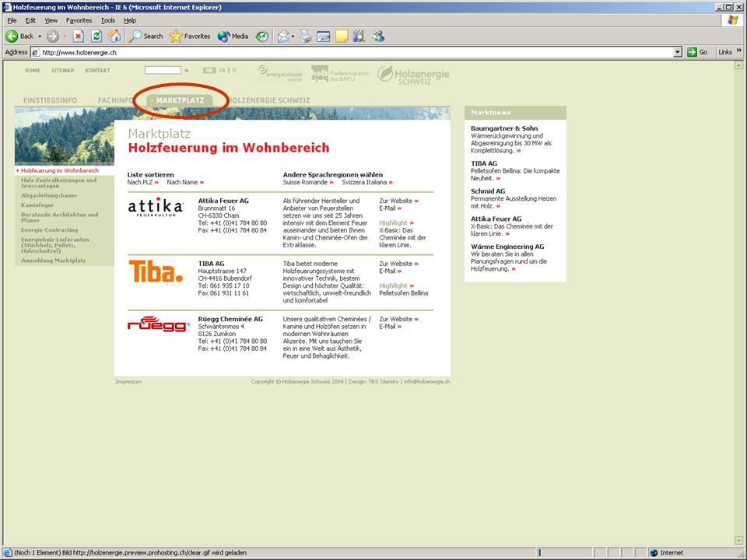Open Energie-Contracting sidebar link
The image size is (747, 560).
pyautogui.click(x=49, y=230)
